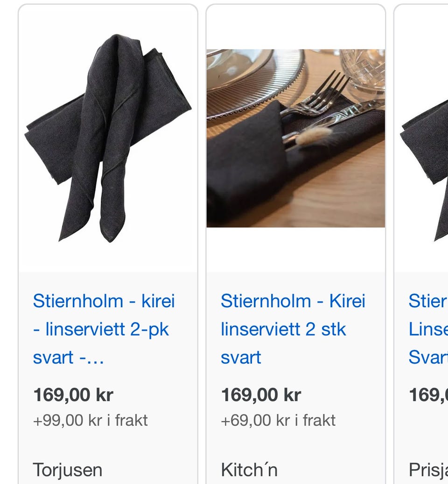Open 'Stiernholm - kirei - linserviett 2-pk svart' link
The image size is (448, 484).
click(104, 329)
